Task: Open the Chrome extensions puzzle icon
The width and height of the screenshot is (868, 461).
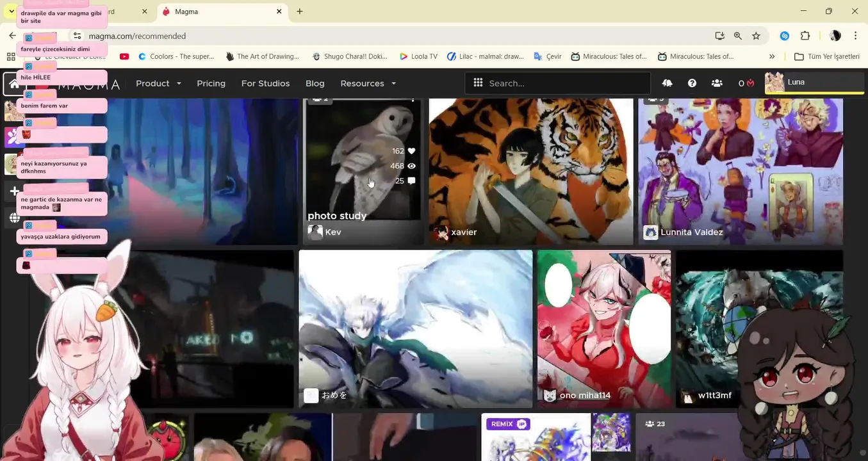Action: point(805,36)
